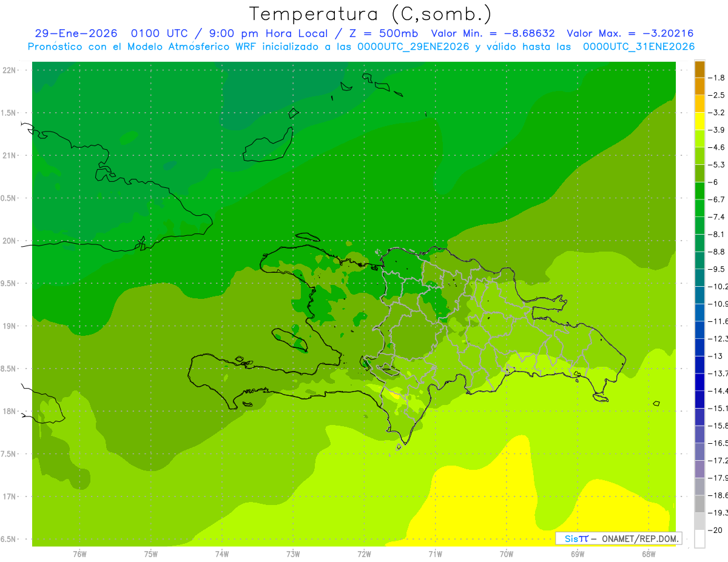Pick the dark blue swatch between -13.7 and -14.4

point(699,382)
